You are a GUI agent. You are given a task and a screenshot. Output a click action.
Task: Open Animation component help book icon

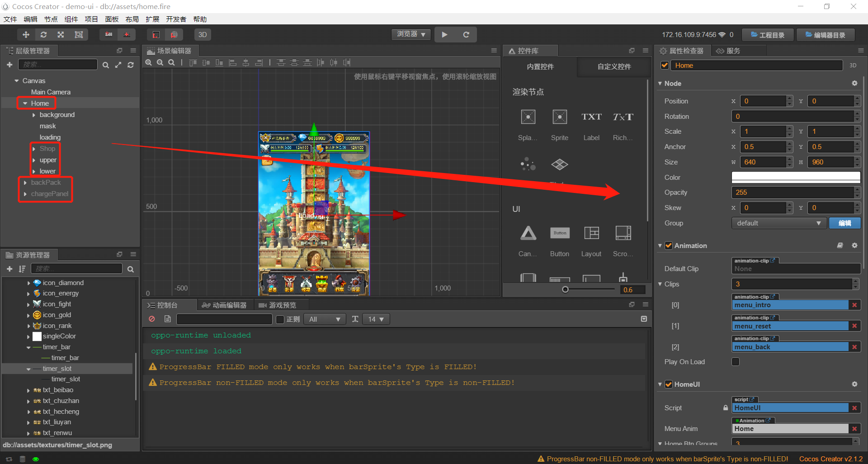point(840,245)
